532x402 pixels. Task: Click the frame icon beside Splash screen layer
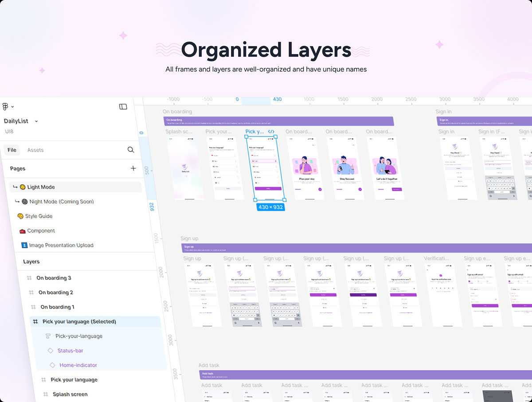pos(46,394)
